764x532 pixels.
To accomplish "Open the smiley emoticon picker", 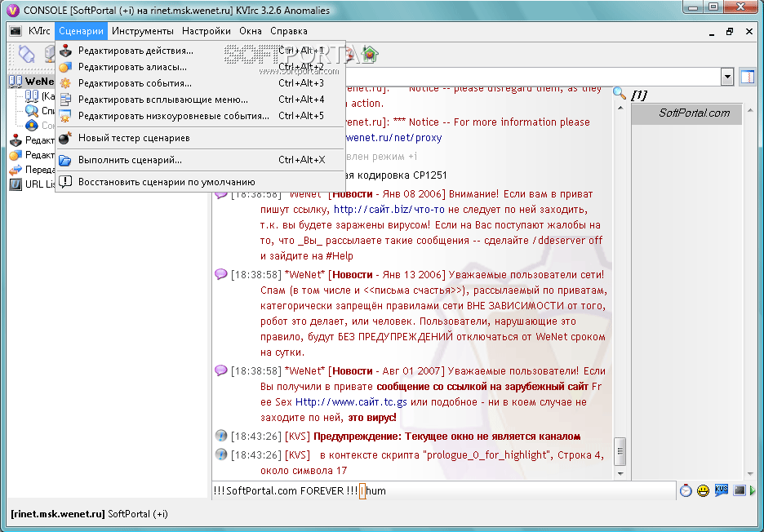I will point(703,490).
